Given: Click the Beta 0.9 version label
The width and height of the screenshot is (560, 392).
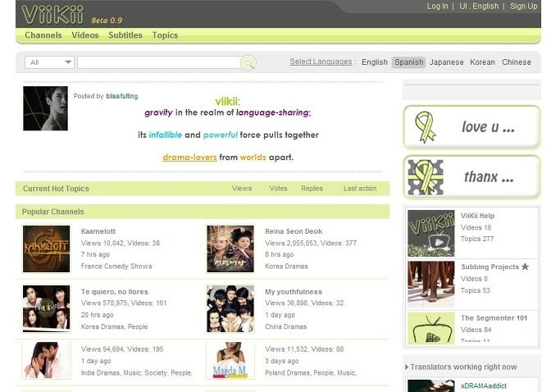Looking at the screenshot, I should coord(107,21).
